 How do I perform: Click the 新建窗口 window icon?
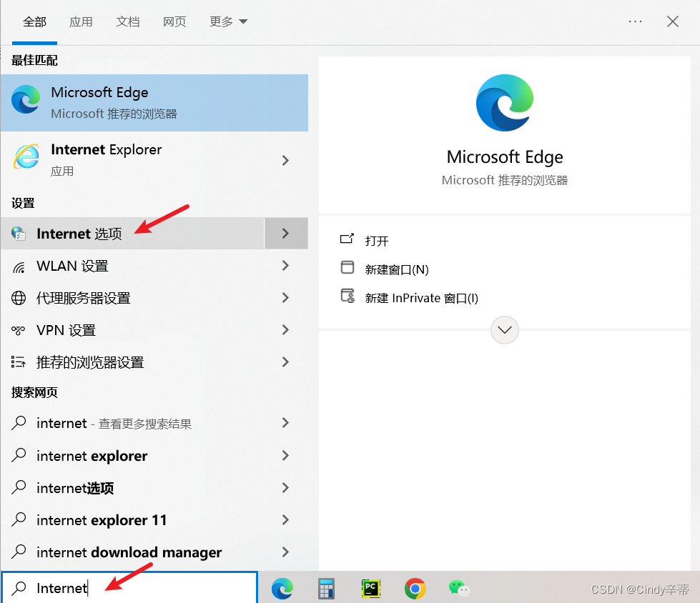coord(347,268)
